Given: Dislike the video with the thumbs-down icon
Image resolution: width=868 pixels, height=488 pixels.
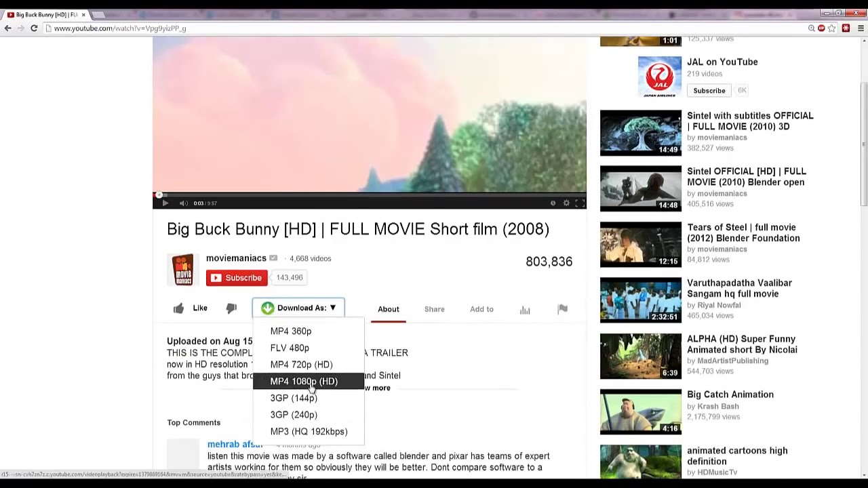Looking at the screenshot, I should [231, 308].
